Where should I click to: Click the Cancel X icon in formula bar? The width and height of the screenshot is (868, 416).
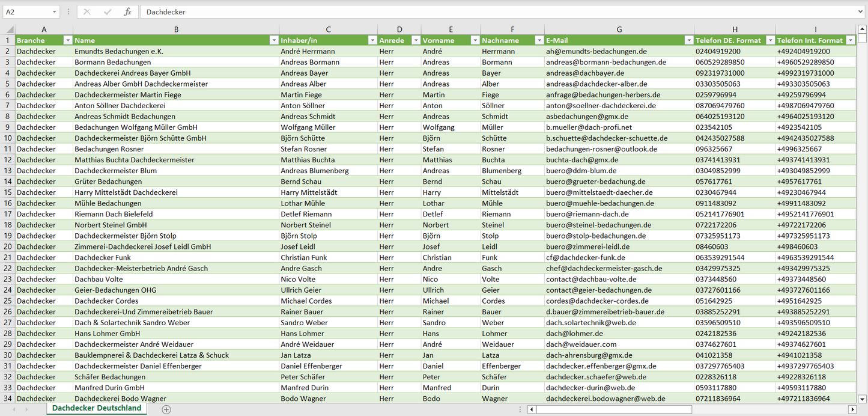coord(87,12)
